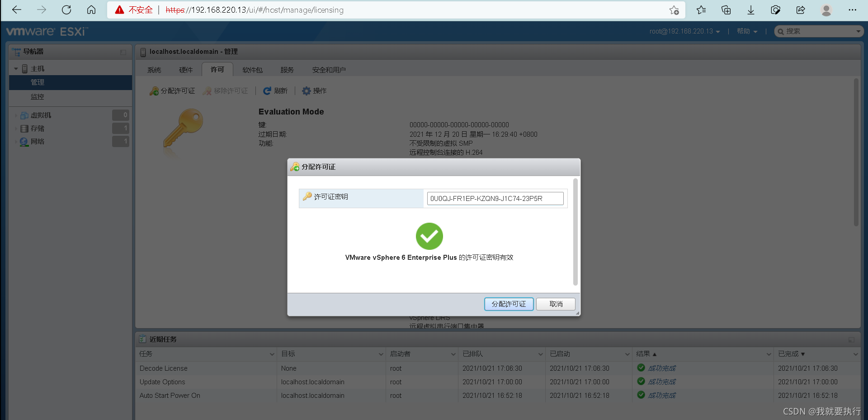Open browser settings and more menu

(853, 10)
